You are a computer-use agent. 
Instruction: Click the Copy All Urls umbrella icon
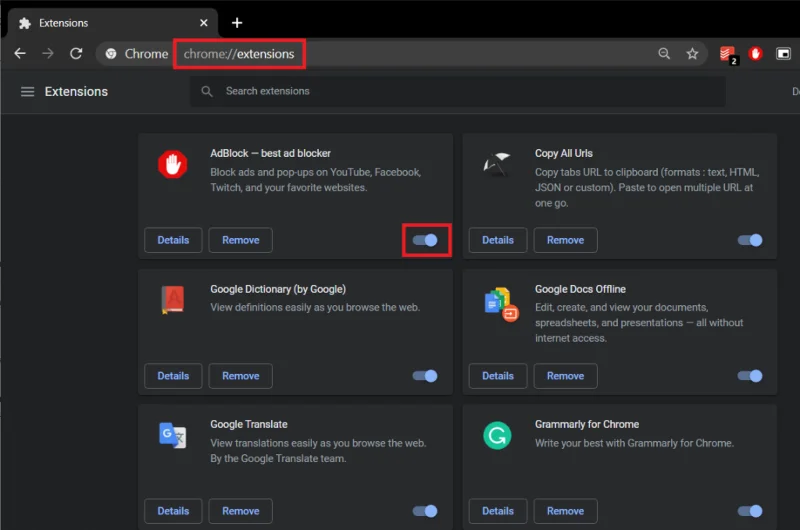[497, 164]
